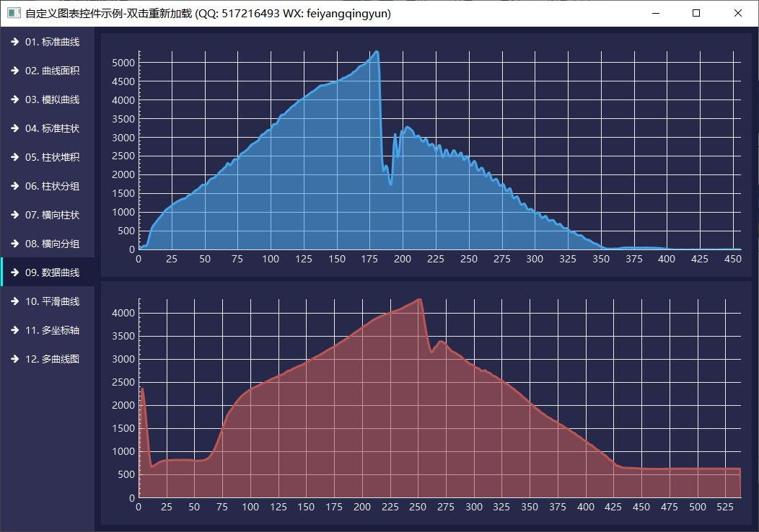The image size is (759, 532).
Task: Open the 02. 曲线面积 chart page
Action: pos(52,71)
